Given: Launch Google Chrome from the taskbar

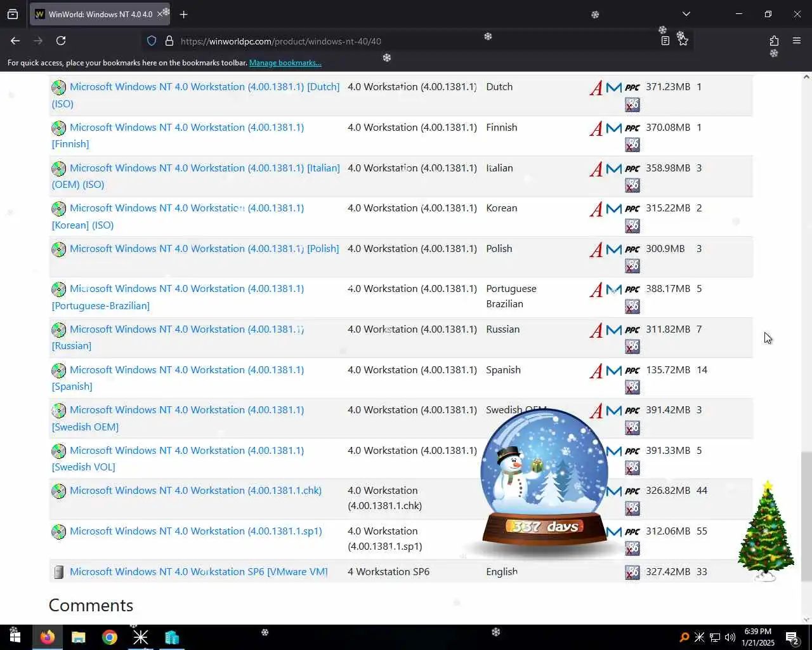Looking at the screenshot, I should pyautogui.click(x=110, y=637).
